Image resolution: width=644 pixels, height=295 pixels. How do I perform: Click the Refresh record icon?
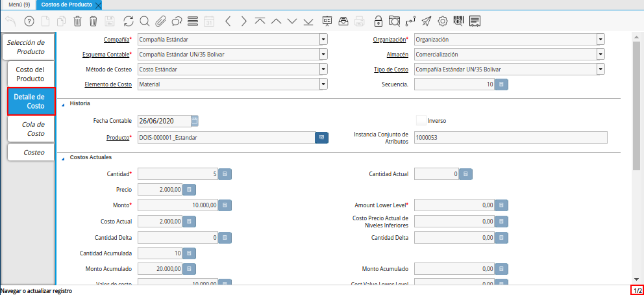pos(128,21)
